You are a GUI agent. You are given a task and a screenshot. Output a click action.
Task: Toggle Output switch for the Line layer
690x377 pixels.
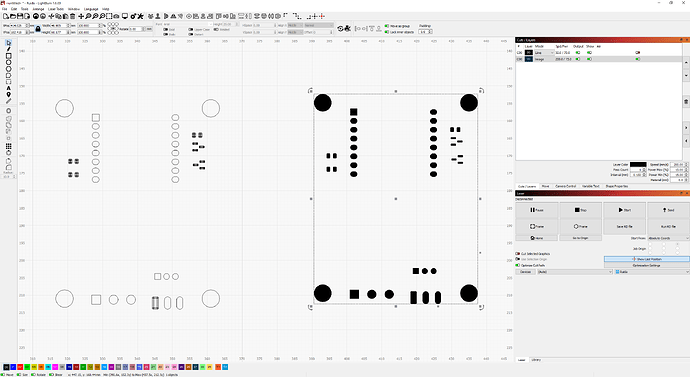point(578,52)
